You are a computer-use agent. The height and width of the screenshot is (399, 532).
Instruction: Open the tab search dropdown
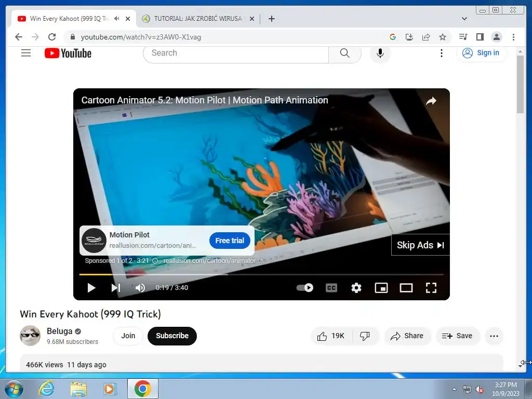464,19
